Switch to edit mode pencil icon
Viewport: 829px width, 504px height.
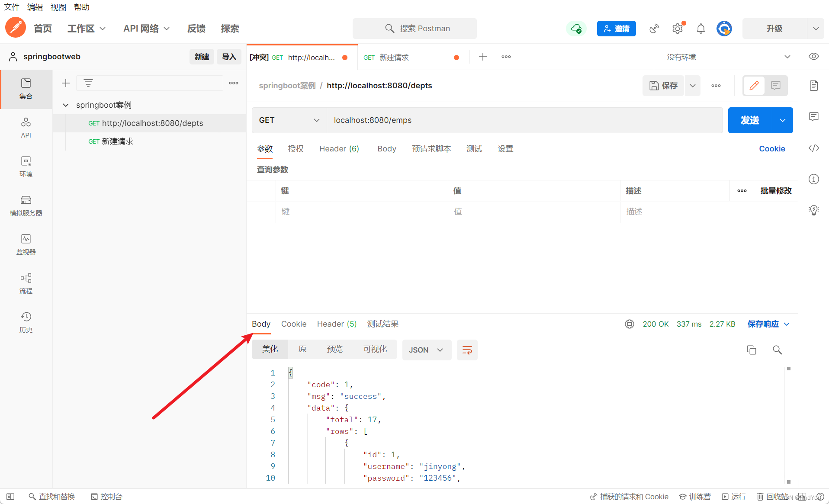[x=754, y=86]
